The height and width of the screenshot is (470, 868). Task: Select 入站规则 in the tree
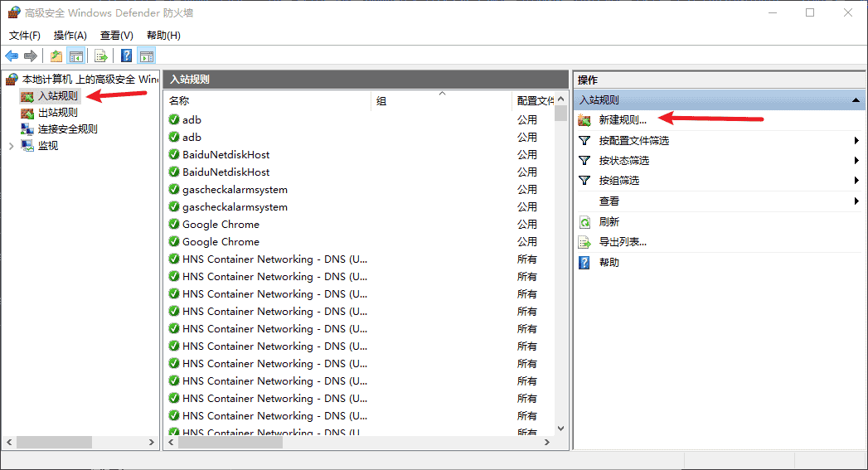pos(57,96)
